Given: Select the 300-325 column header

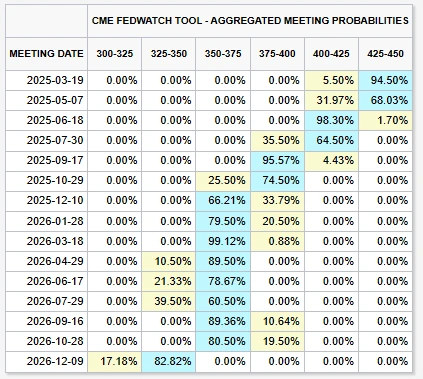Looking at the screenshot, I should (x=115, y=54).
